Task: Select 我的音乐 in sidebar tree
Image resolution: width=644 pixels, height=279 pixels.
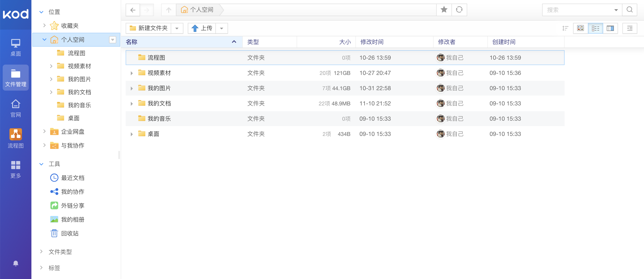Action: click(74, 105)
